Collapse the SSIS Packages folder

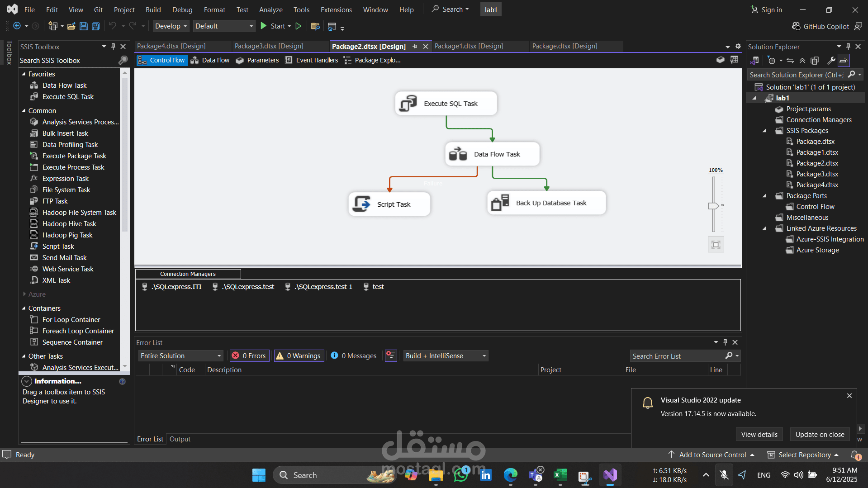764,131
